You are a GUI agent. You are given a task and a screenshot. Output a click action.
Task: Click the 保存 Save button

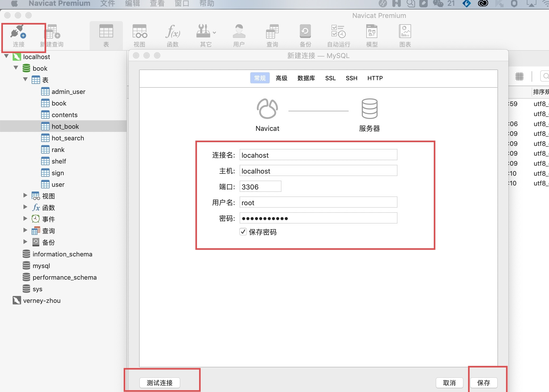coord(484,383)
